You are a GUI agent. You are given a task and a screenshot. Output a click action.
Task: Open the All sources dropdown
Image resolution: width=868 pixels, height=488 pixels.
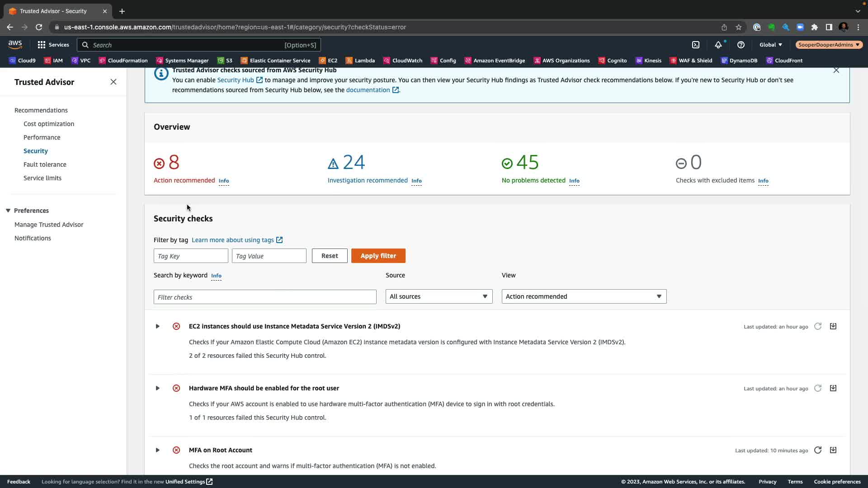[439, 296]
